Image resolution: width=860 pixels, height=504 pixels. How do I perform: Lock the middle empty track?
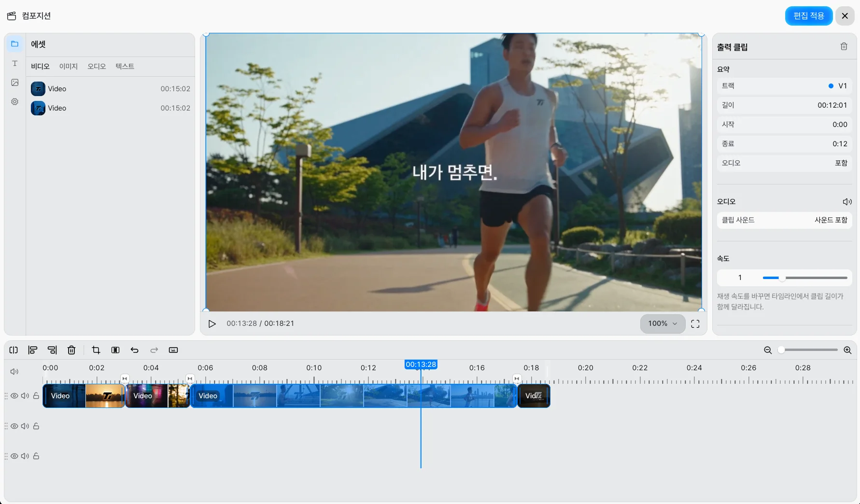point(36,426)
